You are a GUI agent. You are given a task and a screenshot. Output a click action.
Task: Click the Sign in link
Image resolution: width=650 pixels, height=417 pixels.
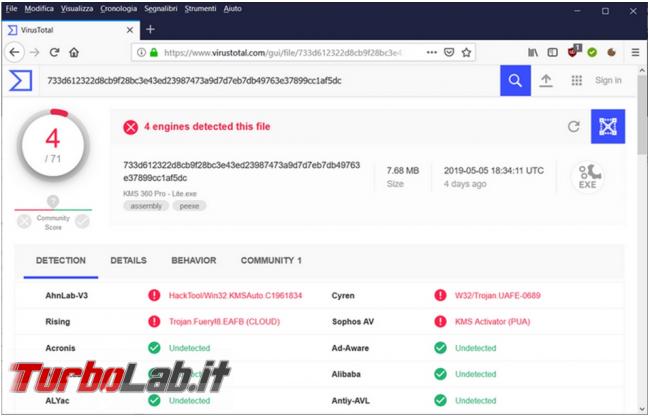pos(608,80)
